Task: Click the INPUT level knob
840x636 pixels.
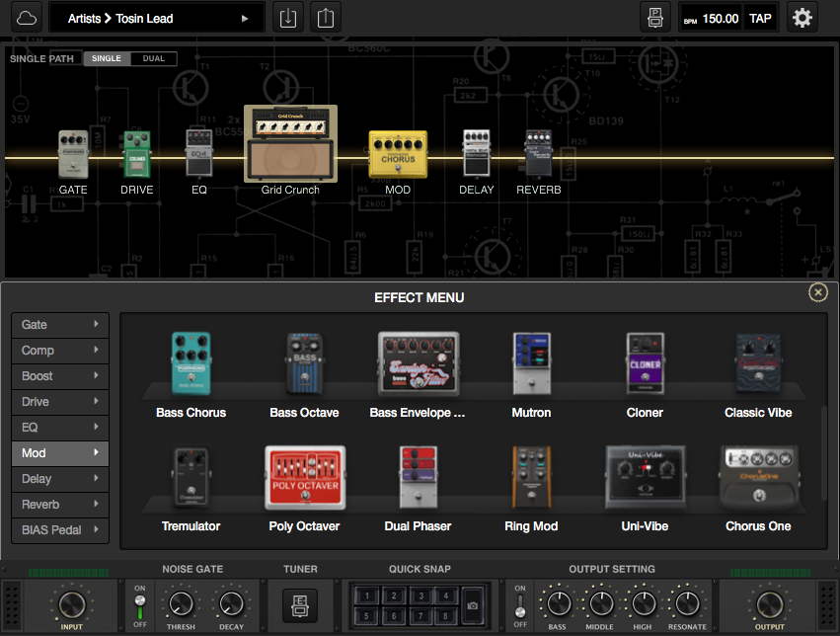Action: click(71, 603)
